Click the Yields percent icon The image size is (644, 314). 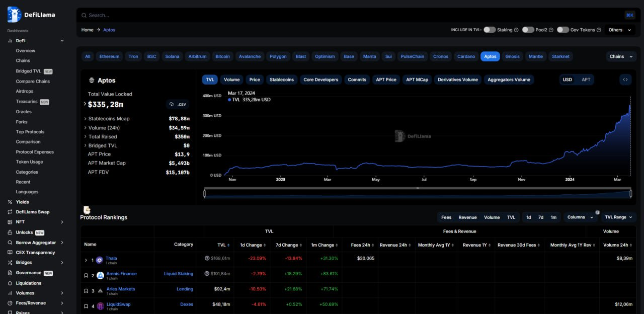(x=10, y=202)
